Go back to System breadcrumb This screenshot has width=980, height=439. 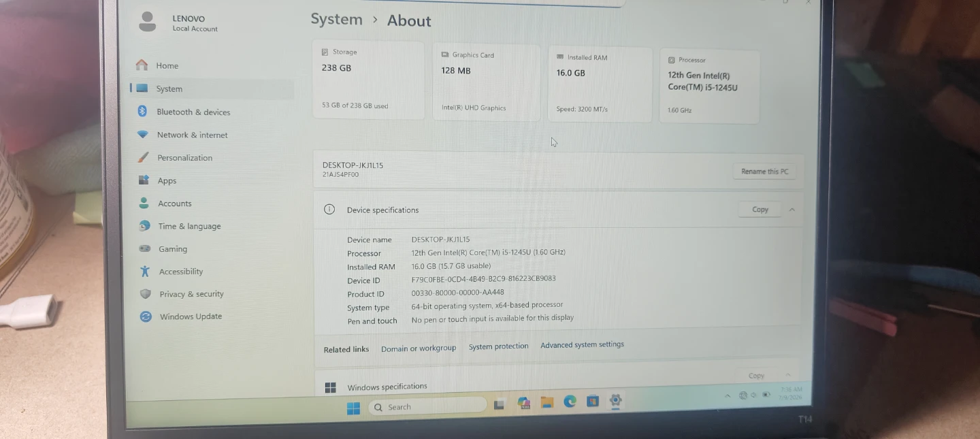tap(336, 19)
